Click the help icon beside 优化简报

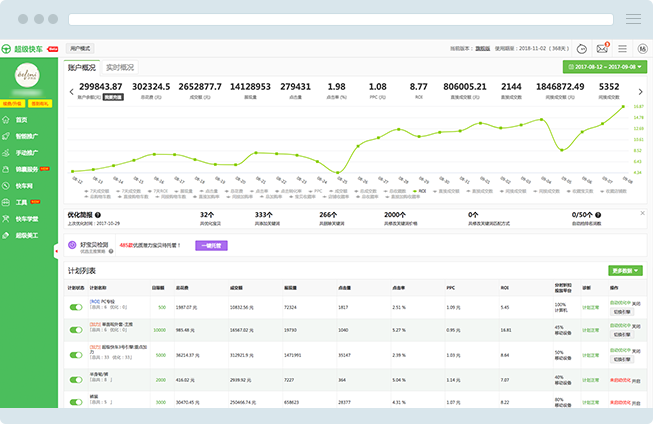[x=98, y=214]
